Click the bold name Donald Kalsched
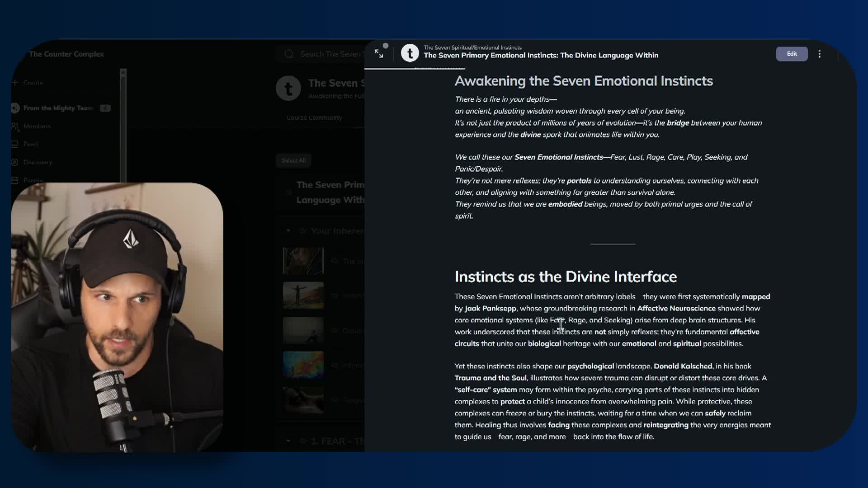The image size is (868, 488). (683, 366)
